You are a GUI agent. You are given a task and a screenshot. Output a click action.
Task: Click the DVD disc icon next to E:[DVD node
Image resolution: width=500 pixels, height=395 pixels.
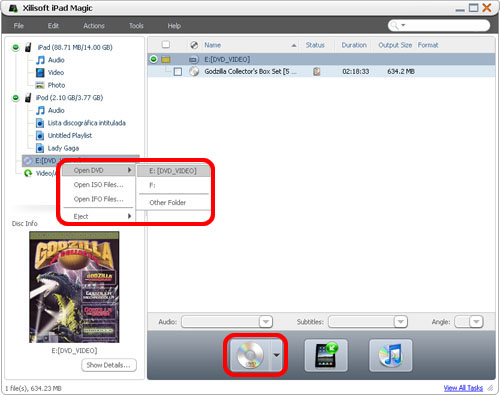click(x=28, y=161)
